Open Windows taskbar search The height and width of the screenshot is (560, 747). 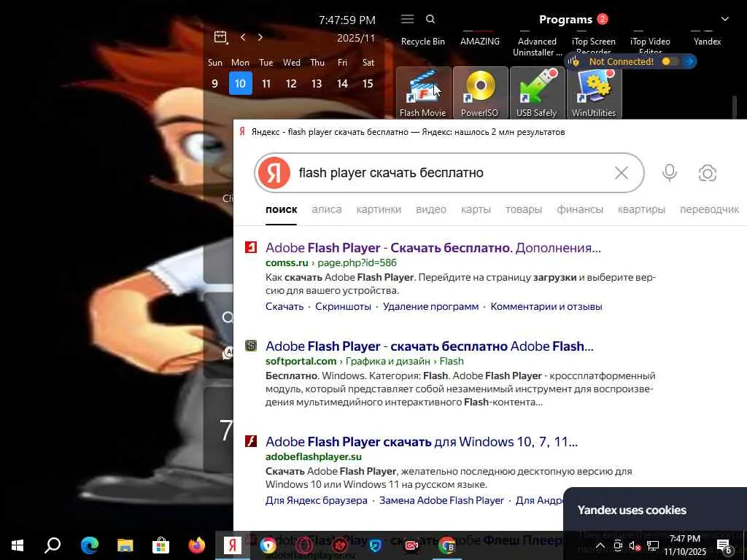coord(53,545)
